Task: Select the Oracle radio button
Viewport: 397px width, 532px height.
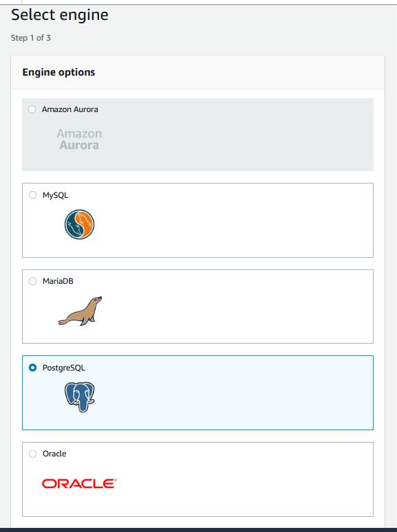Action: coord(32,454)
